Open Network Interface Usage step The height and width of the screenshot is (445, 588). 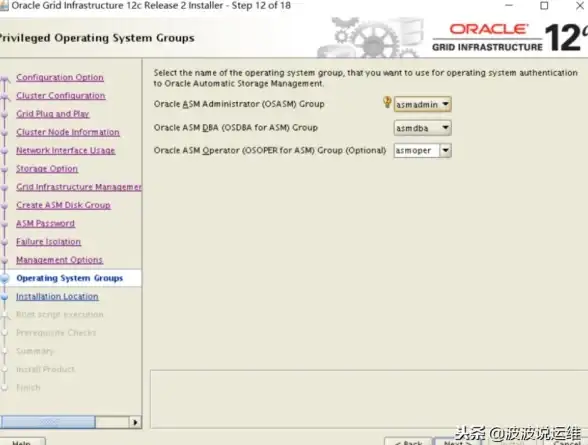tap(66, 150)
